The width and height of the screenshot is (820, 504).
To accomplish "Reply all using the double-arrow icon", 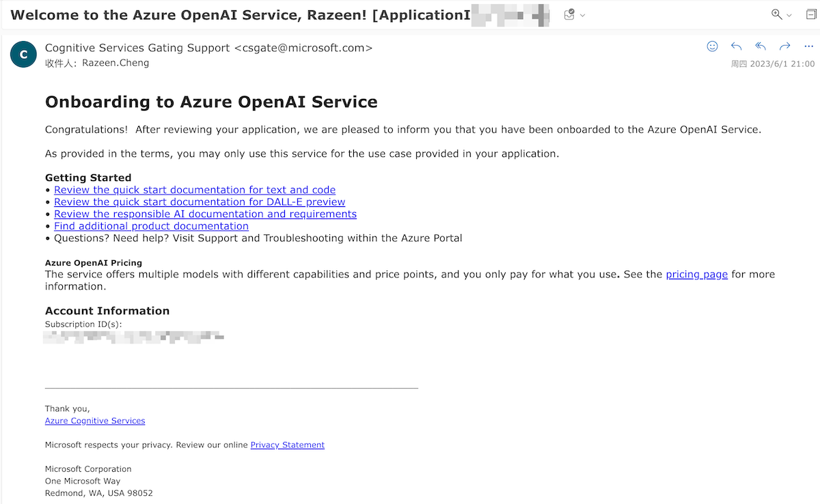I will 761,46.
